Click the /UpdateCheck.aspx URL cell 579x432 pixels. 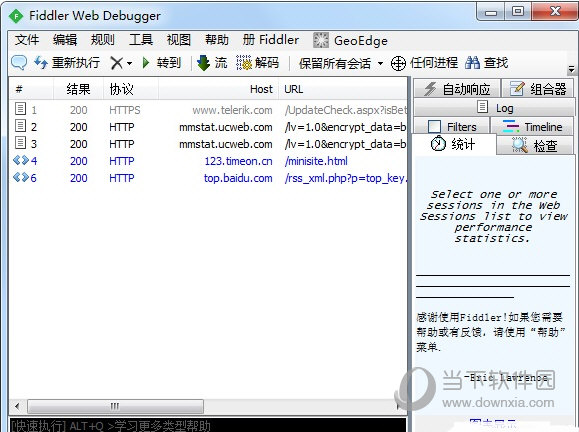346,110
